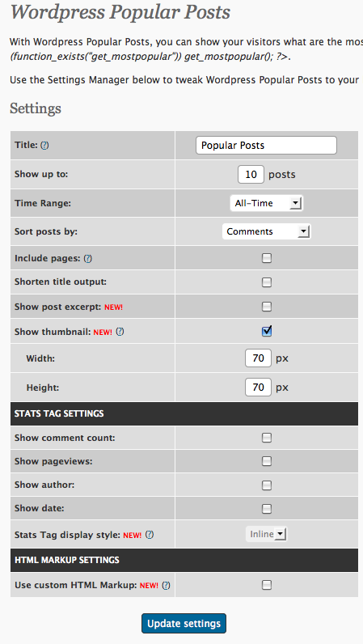
Task: Enable Show post excerpt option
Action: [x=267, y=307]
